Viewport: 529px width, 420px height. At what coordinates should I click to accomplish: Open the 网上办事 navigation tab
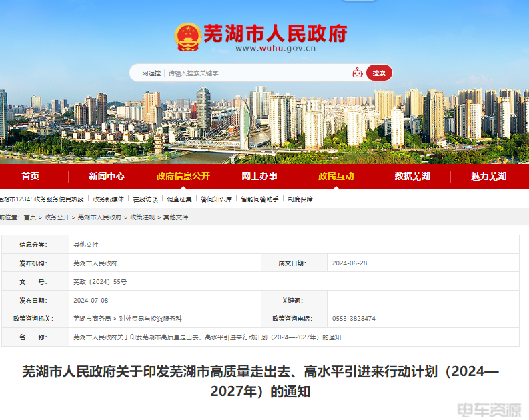click(x=259, y=176)
